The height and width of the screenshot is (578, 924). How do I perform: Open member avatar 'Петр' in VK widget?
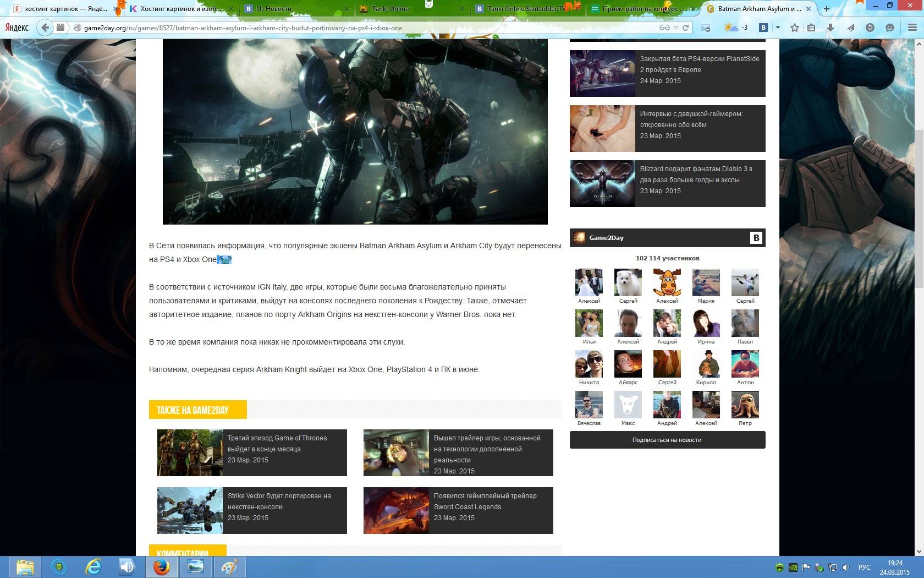tap(745, 405)
